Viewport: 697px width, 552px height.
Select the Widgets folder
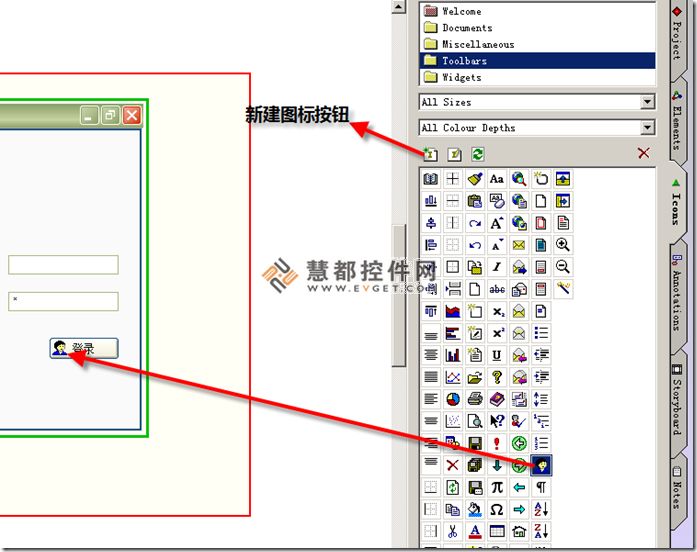point(461,77)
